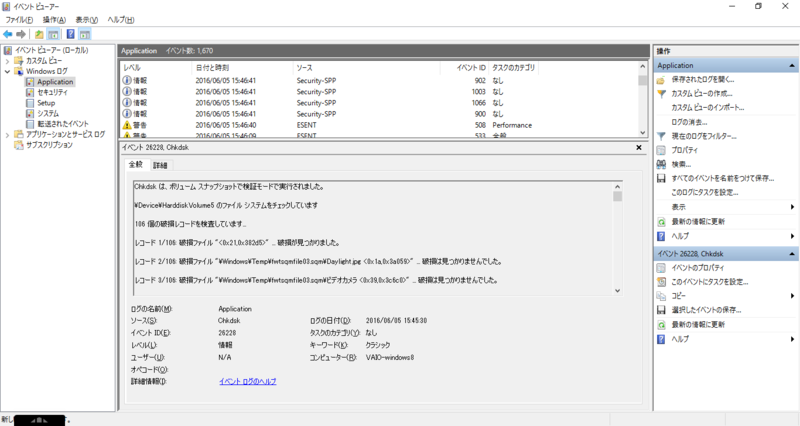Open イベント ログのヘルプ link

coord(247,382)
